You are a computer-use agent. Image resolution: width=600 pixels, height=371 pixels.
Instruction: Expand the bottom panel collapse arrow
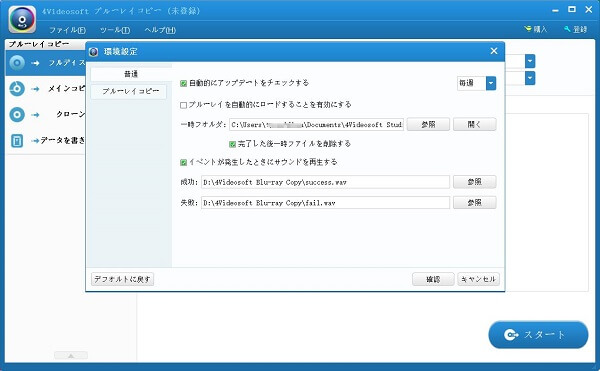71,355
